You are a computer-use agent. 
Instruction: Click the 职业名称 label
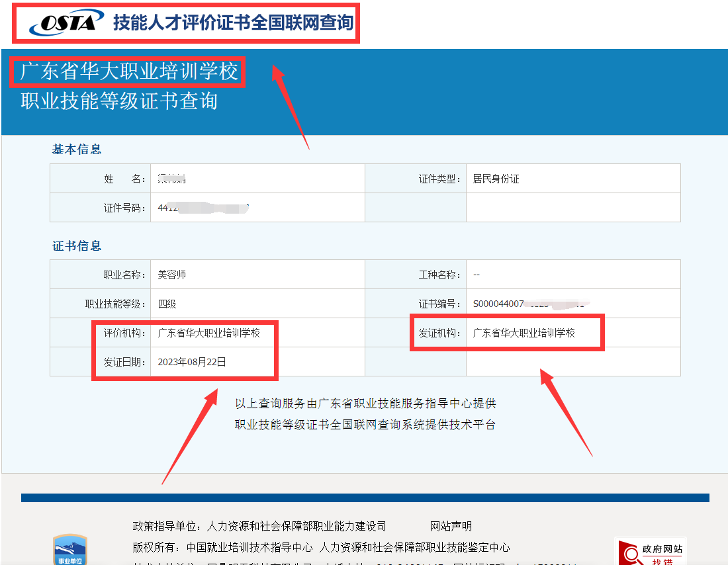tap(124, 275)
